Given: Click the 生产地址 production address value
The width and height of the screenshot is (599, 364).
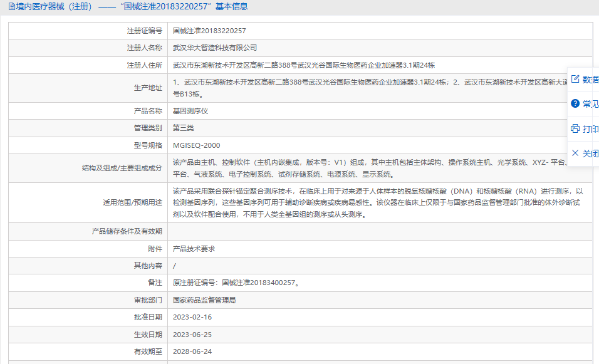Looking at the screenshot, I should tap(370, 88).
